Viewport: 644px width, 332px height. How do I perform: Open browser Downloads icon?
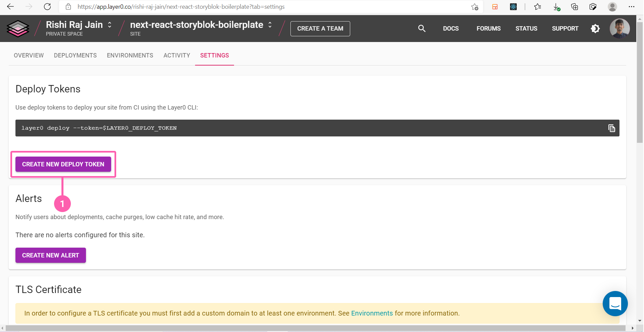(556, 7)
